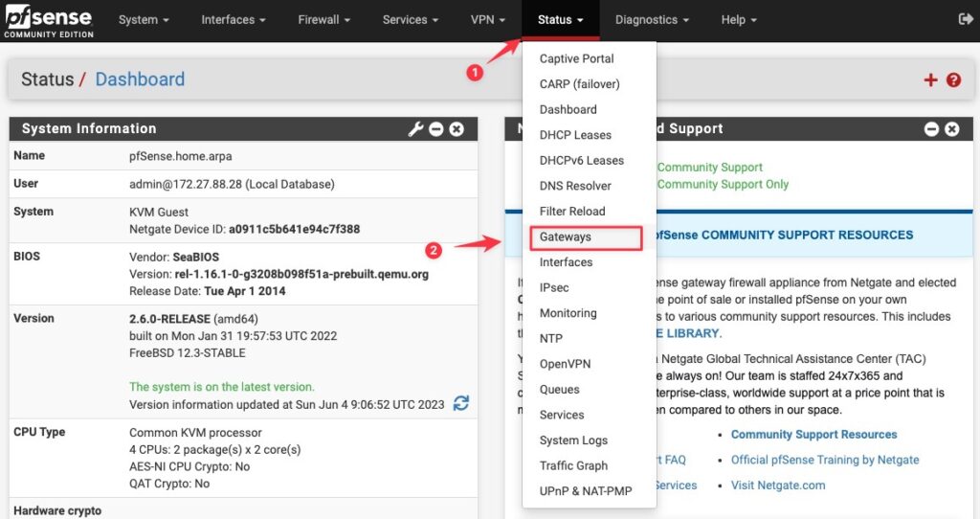Viewport: 980px width, 519px height.
Task: Select Gateways in the Status menu
Action: coord(590,237)
